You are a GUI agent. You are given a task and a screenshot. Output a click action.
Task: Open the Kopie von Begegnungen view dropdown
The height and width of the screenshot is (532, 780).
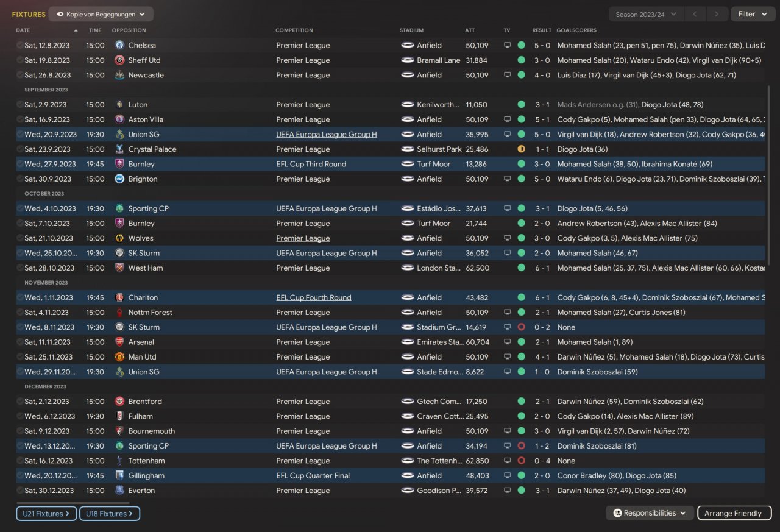(x=101, y=14)
